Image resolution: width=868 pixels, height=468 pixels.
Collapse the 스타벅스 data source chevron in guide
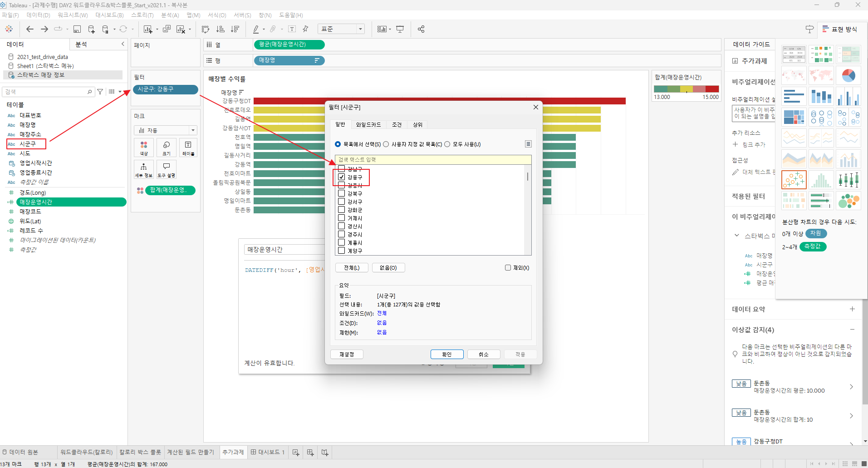736,235
